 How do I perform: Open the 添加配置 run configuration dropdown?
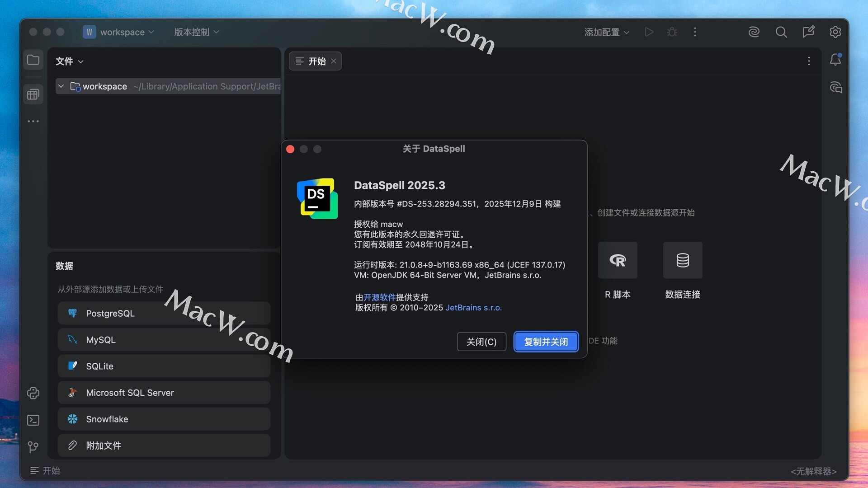(606, 32)
